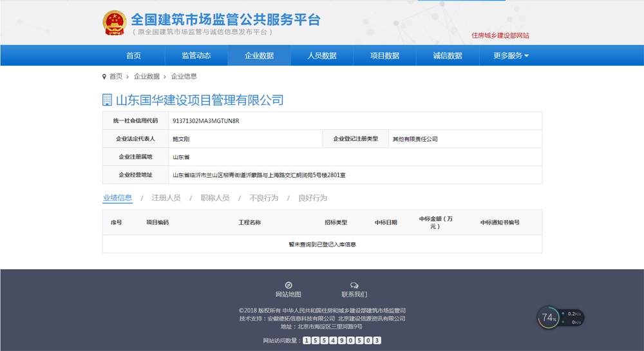This screenshot has width=644, height=351.
Task: Navigate to 项目数据 section
Action: pyautogui.click(x=384, y=55)
